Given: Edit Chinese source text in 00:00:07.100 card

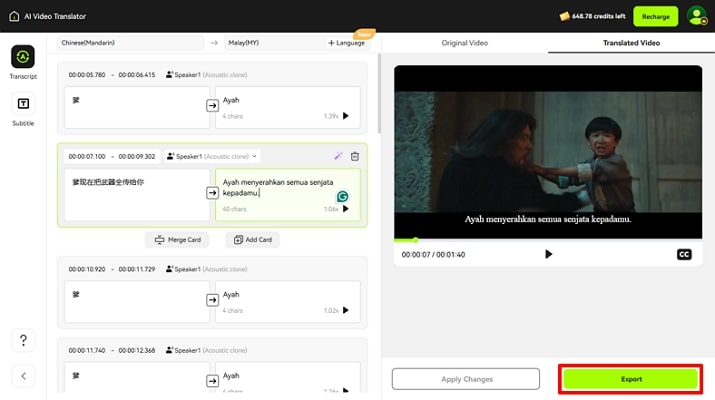Looking at the screenshot, I should pos(137,195).
